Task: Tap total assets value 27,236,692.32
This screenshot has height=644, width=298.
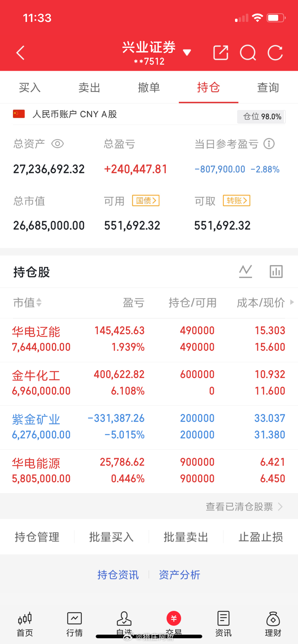Action: point(49,169)
